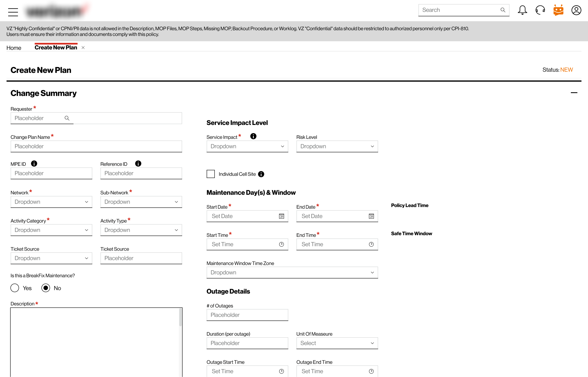Screen dimensions: 588x377
Task: Click the Ticket Source placeholder text field
Action: pyautogui.click(x=141, y=258)
